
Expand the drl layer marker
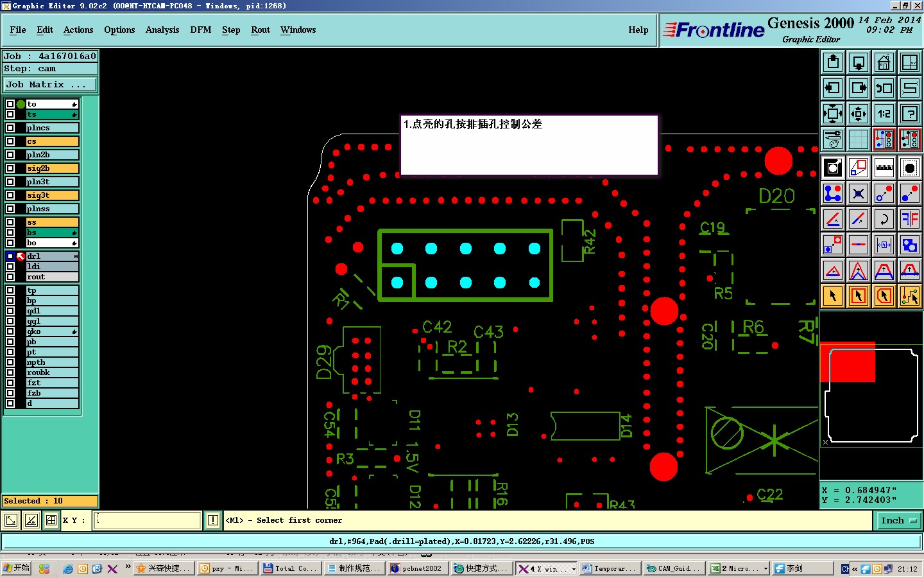coord(76,256)
